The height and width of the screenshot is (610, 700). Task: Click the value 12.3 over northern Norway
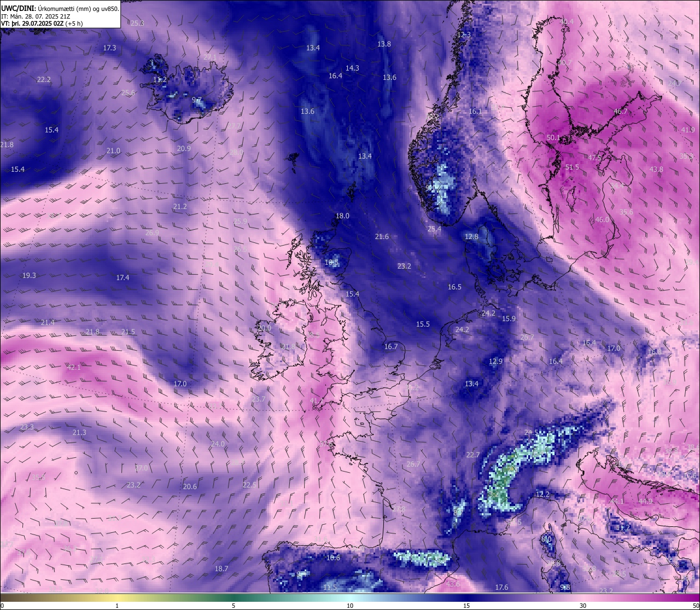[x=463, y=35]
